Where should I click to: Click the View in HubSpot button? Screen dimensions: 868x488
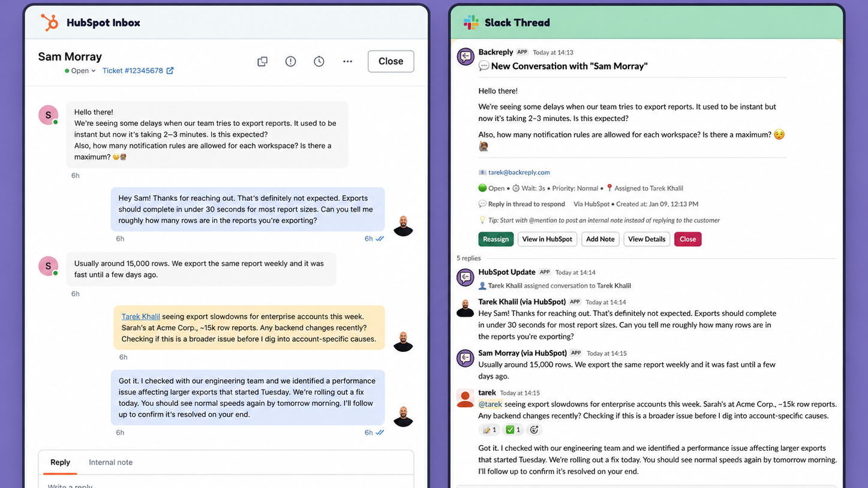coord(547,239)
